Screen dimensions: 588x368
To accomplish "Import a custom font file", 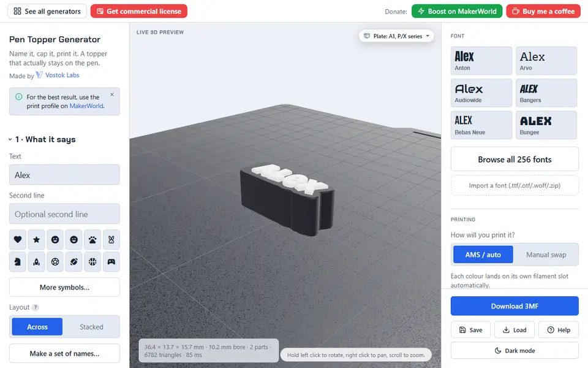I will [x=514, y=185].
